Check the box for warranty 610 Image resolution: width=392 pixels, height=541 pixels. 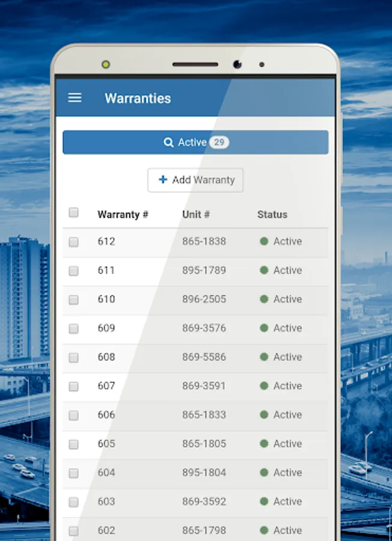pyautogui.click(x=73, y=300)
